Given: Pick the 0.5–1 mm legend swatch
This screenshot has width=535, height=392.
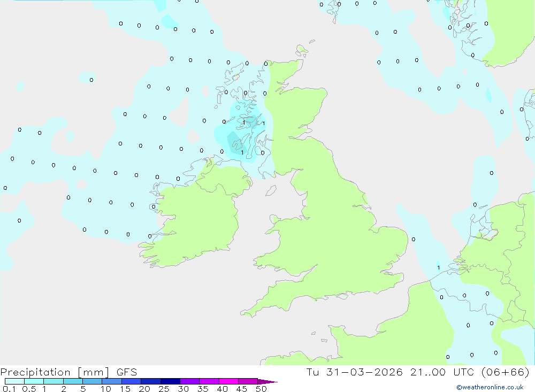Looking at the screenshot, I should click(x=34, y=381).
